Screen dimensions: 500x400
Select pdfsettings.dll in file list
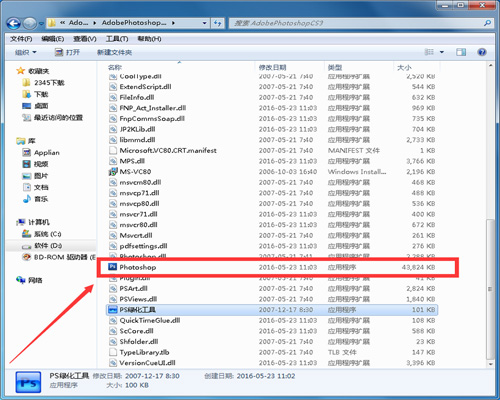tap(143, 246)
